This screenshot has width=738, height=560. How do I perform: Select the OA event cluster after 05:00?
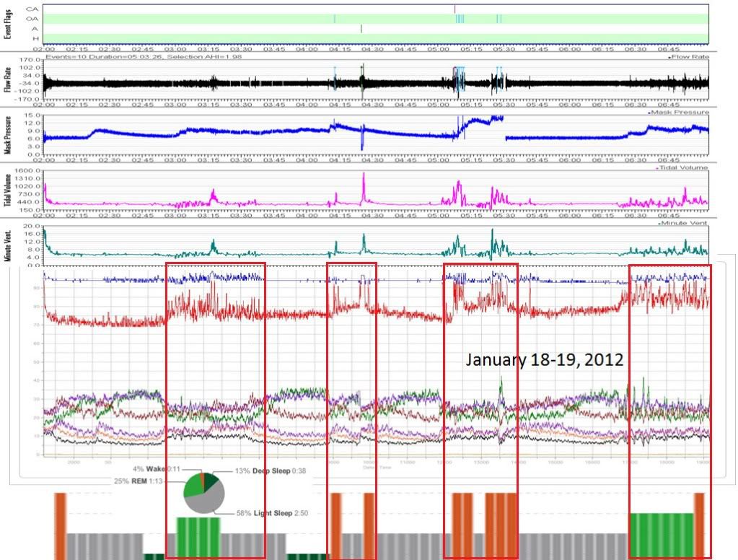[x=460, y=19]
